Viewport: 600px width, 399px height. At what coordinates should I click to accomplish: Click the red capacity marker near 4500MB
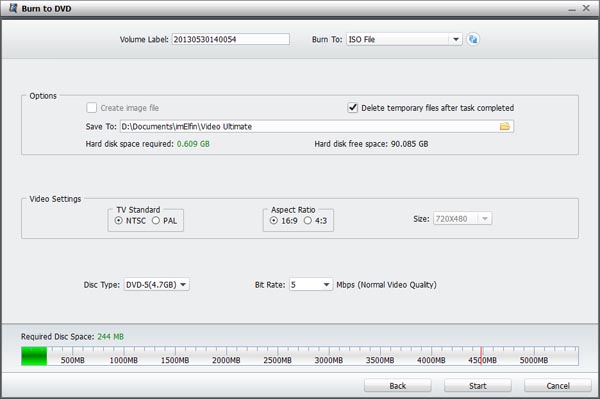(481, 356)
